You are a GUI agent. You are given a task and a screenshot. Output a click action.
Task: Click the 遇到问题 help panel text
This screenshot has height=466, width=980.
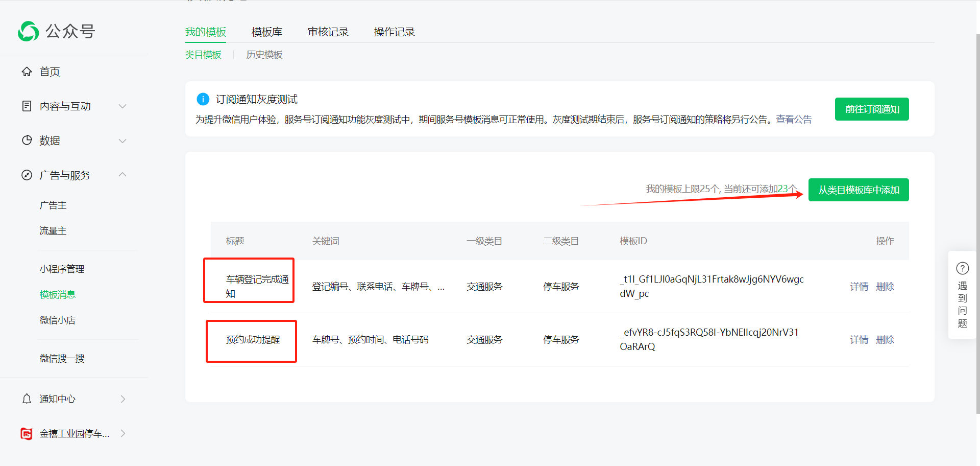pyautogui.click(x=963, y=305)
